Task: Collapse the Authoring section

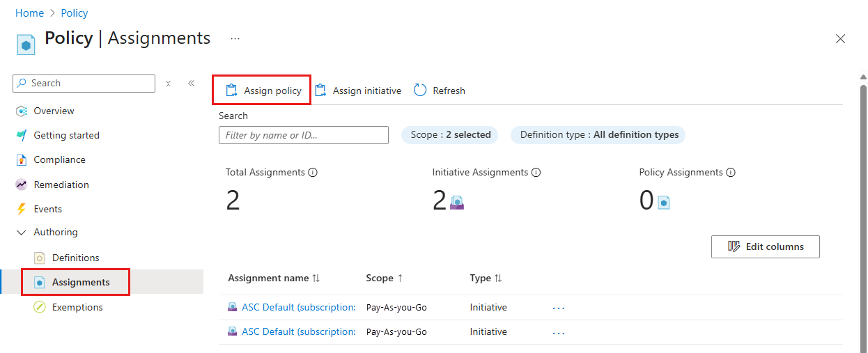Action: (21, 233)
